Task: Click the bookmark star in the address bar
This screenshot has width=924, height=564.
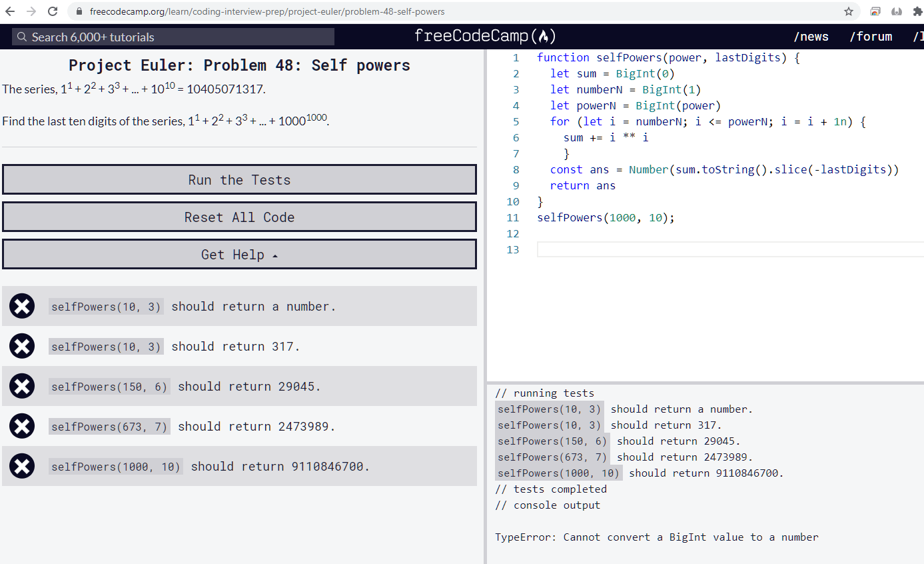Action: (848, 11)
